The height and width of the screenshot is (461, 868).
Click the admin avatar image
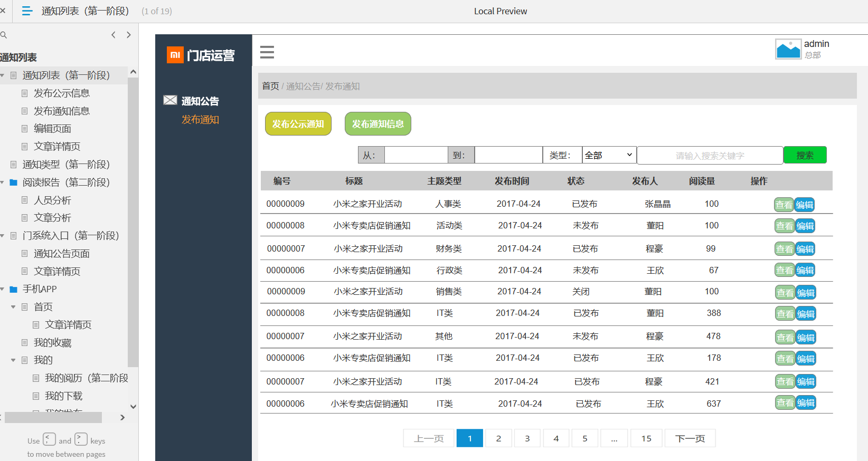point(788,49)
